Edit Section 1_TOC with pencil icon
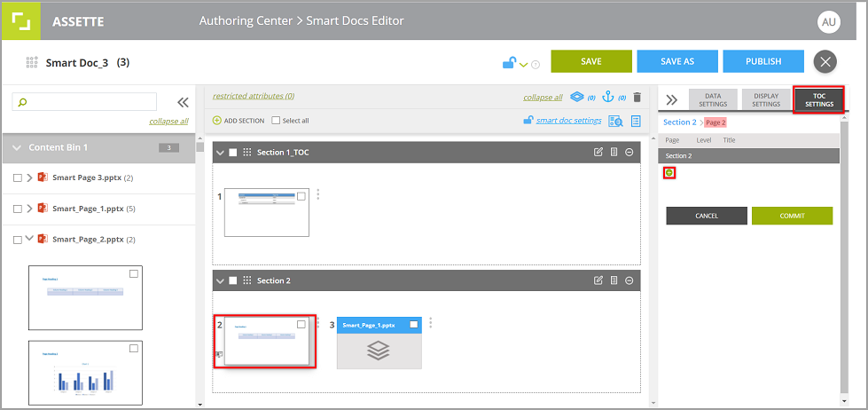Viewport: 868px width, 410px height. [598, 152]
